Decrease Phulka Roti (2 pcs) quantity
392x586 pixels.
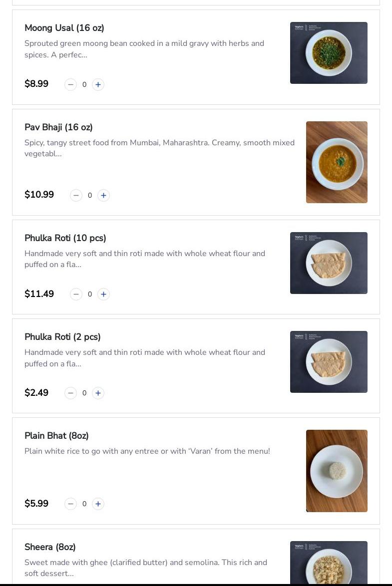tap(70, 393)
